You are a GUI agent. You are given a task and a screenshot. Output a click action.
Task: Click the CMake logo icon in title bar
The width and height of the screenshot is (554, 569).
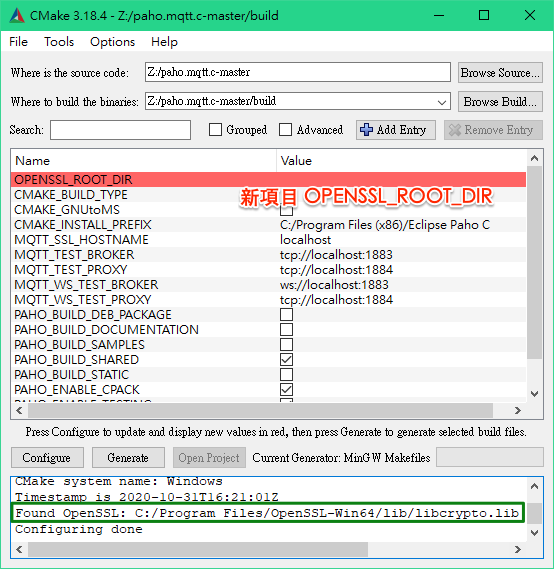pos(17,16)
